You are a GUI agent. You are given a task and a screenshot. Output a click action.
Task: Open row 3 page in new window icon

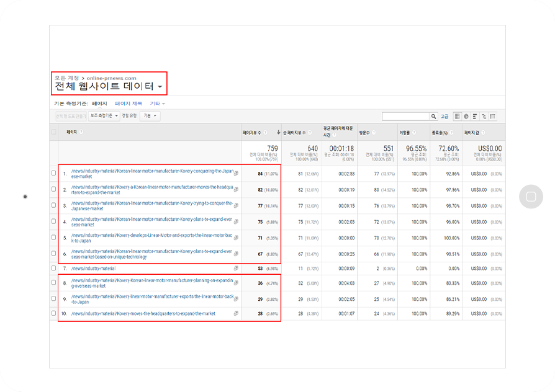pos(236,205)
